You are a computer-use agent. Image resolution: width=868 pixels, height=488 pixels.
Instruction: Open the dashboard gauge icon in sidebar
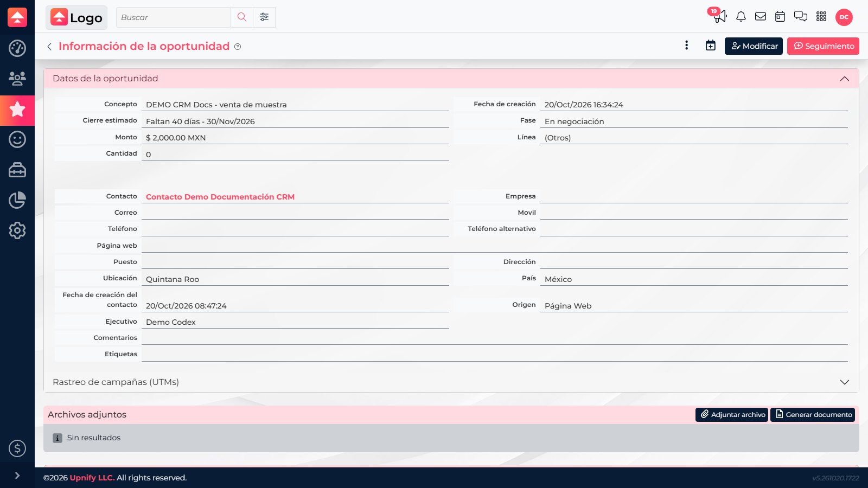click(17, 48)
